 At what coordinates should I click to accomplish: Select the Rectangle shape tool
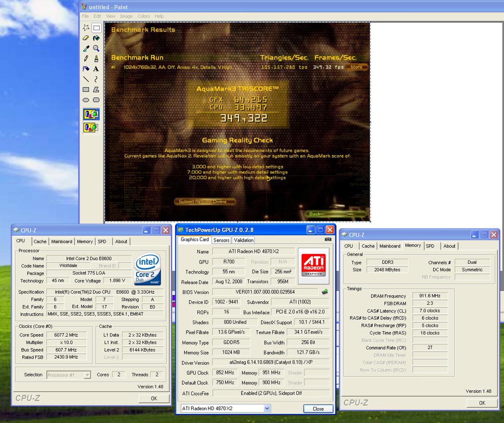86,90
